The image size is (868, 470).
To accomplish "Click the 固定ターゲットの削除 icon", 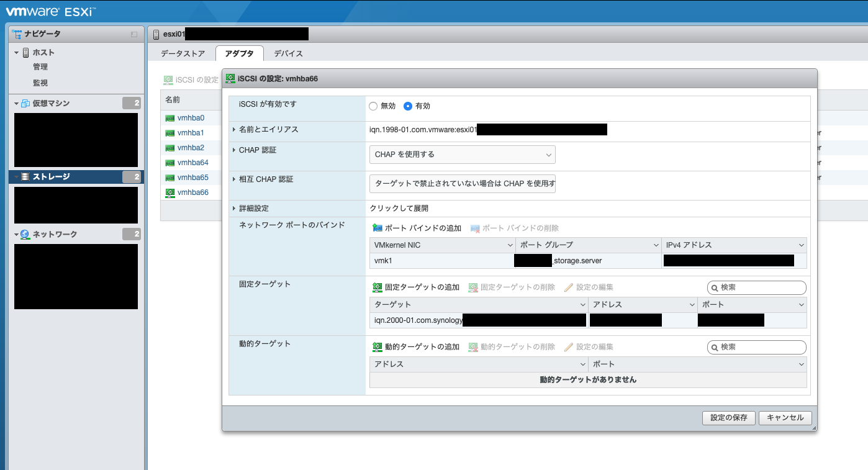I will pos(473,287).
